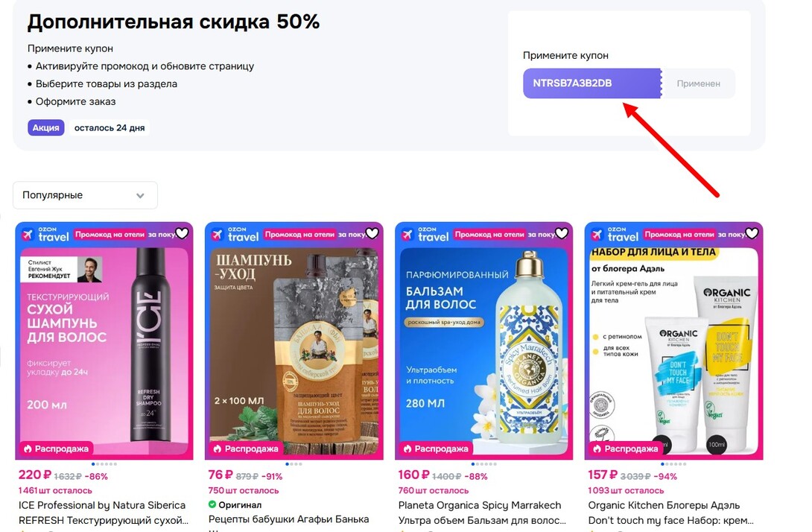Toggle heart on Organic Kitchen set card
Viewport: 812px width, 532px height.
point(752,234)
